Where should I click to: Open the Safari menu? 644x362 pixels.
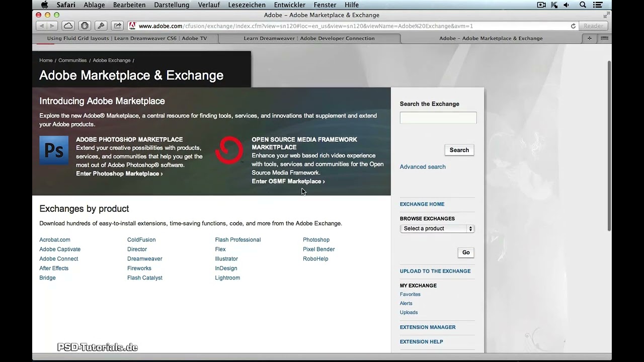(x=66, y=5)
